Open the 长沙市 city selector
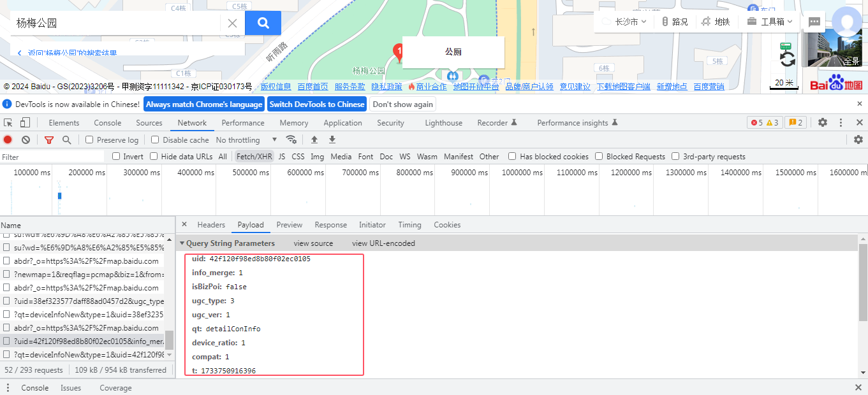Screen dimensions: 868x395 point(631,22)
